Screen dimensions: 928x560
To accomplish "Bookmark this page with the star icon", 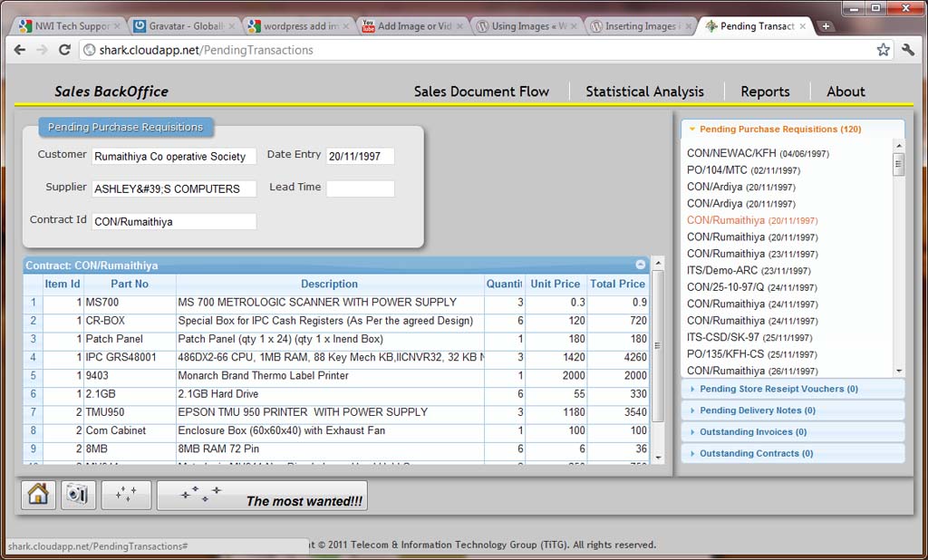I will (x=883, y=50).
